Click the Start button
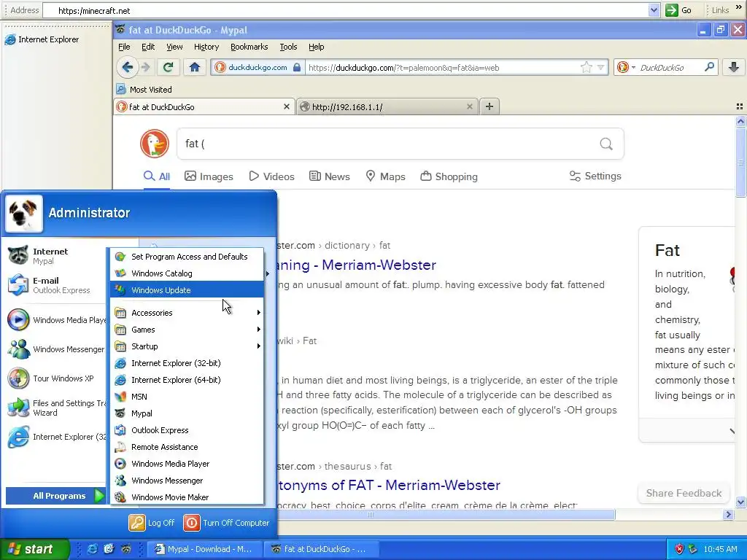747x560 pixels. (34, 549)
